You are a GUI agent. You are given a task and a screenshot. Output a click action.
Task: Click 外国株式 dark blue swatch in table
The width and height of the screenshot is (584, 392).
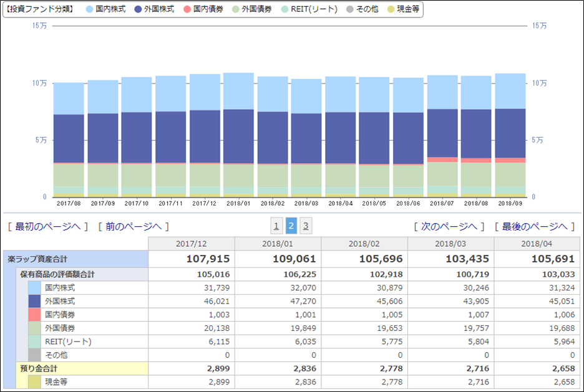pos(35,301)
